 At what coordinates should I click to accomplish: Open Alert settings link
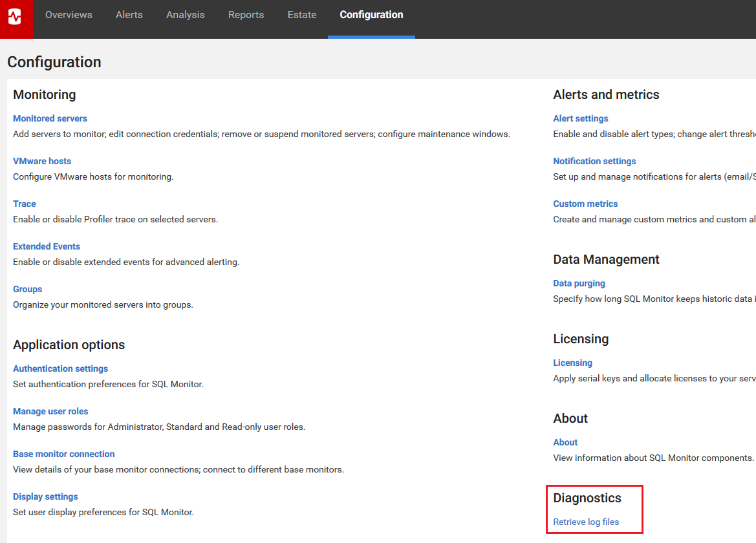[x=580, y=119]
